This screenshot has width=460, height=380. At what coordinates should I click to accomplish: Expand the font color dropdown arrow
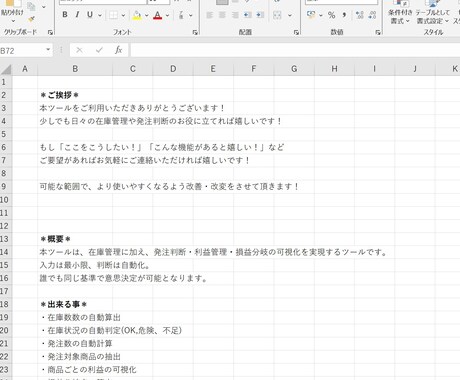tap(167, 15)
